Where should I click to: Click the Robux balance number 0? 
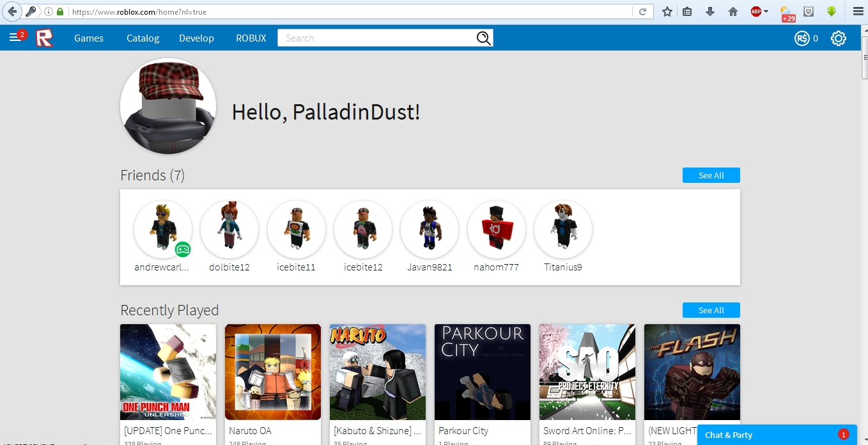(816, 38)
